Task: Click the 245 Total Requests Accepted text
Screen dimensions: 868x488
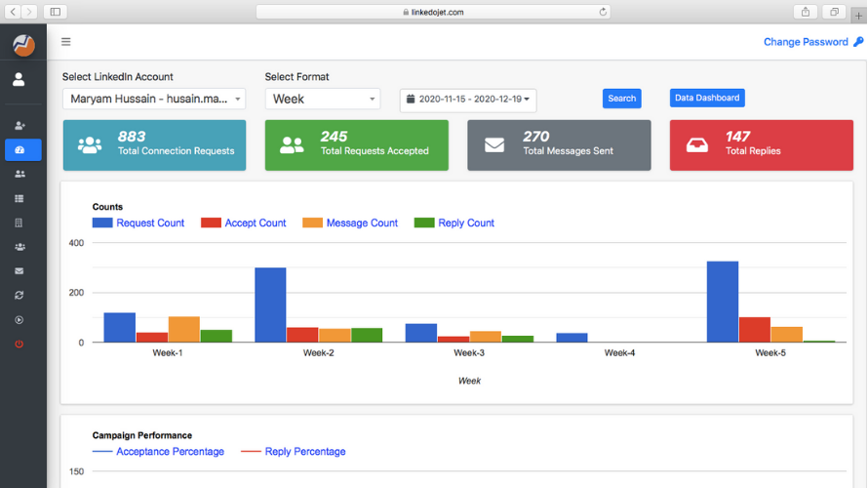Action: (x=375, y=143)
